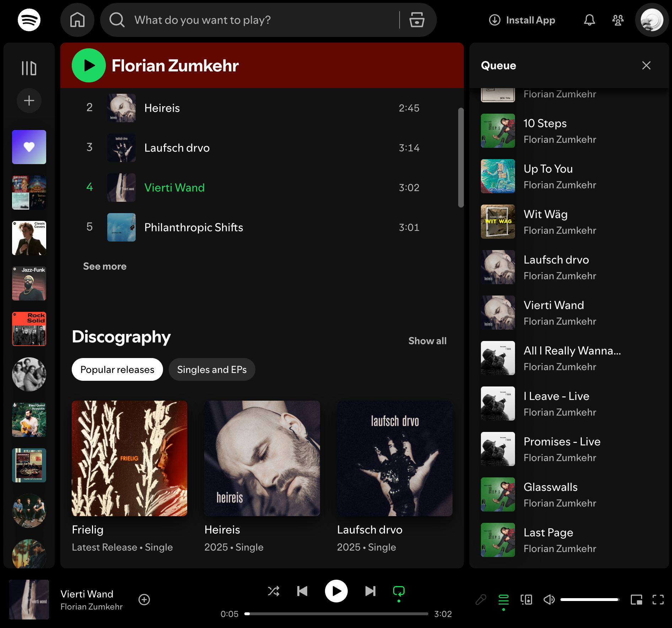This screenshot has width=672, height=628.
Task: Toggle the repeat mode button
Action: [399, 591]
